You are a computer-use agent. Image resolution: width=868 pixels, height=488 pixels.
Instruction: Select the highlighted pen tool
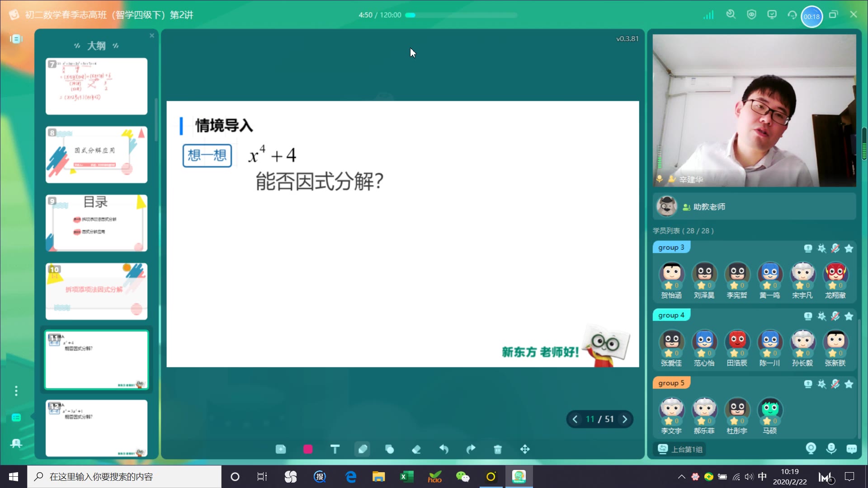coord(362,449)
